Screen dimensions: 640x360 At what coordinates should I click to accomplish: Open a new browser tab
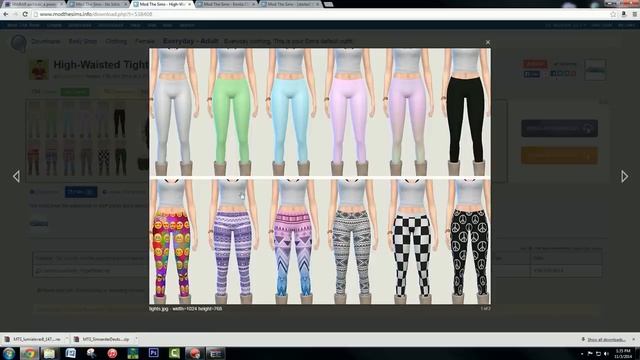(x=329, y=4)
